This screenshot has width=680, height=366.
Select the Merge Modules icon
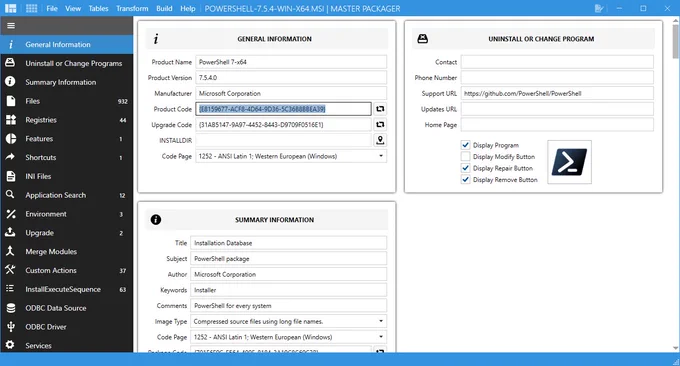(10, 251)
